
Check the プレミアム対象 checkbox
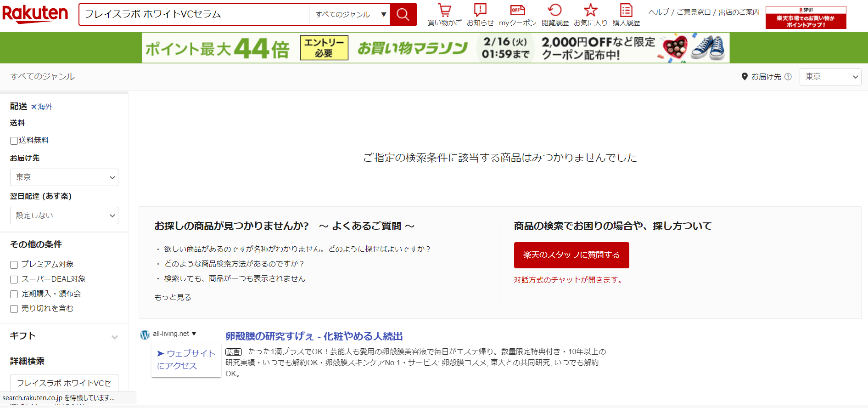pos(14,265)
